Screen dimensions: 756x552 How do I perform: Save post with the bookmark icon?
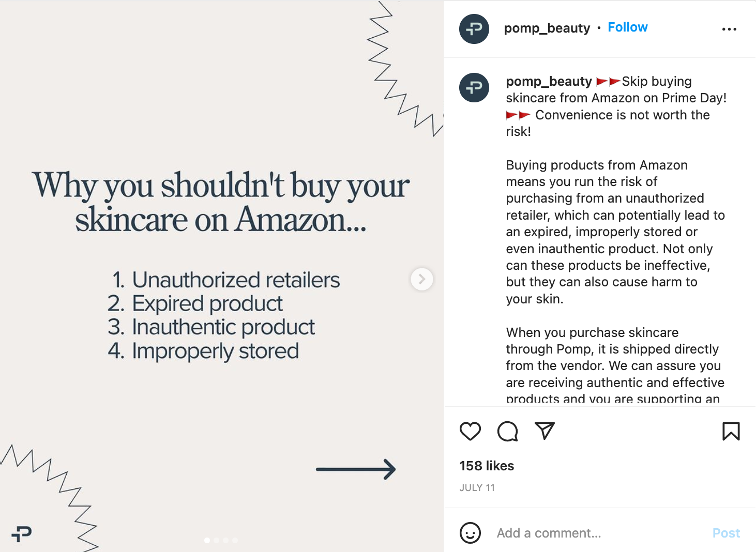pos(731,431)
